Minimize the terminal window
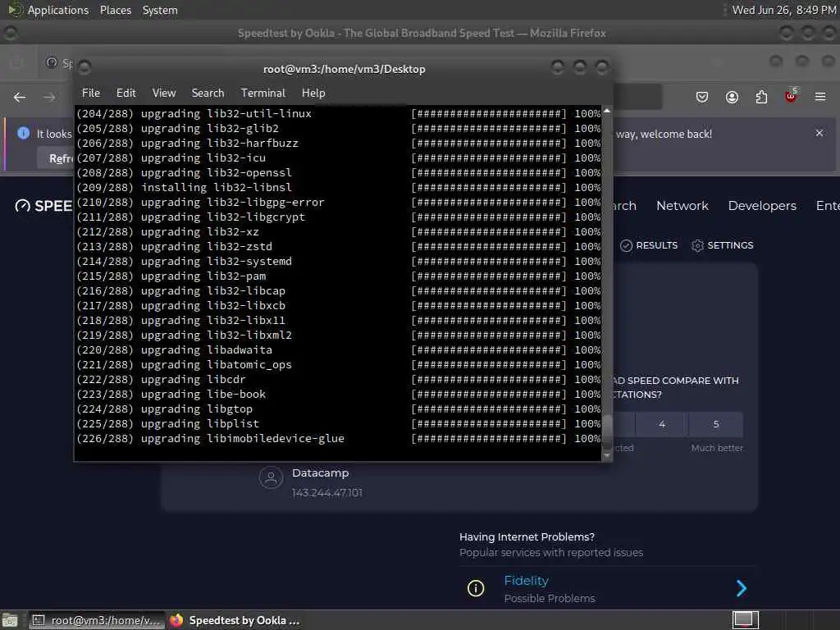The height and width of the screenshot is (630, 840). 557,67
